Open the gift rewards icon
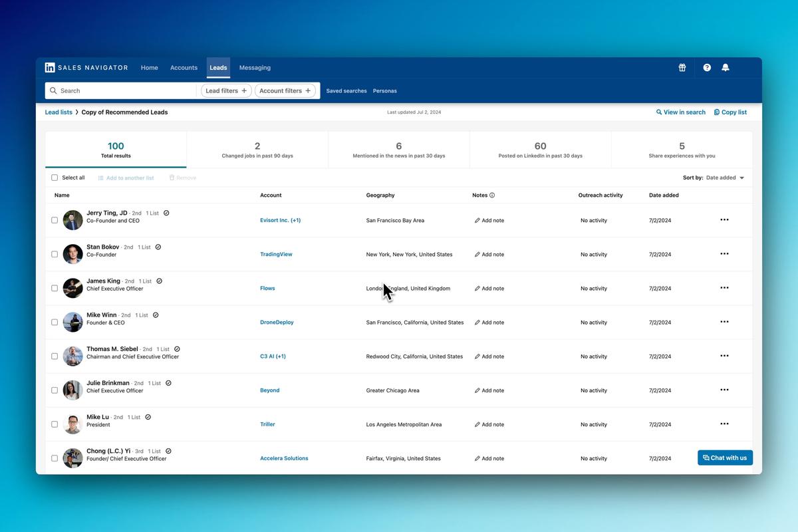798x532 pixels. pos(682,67)
